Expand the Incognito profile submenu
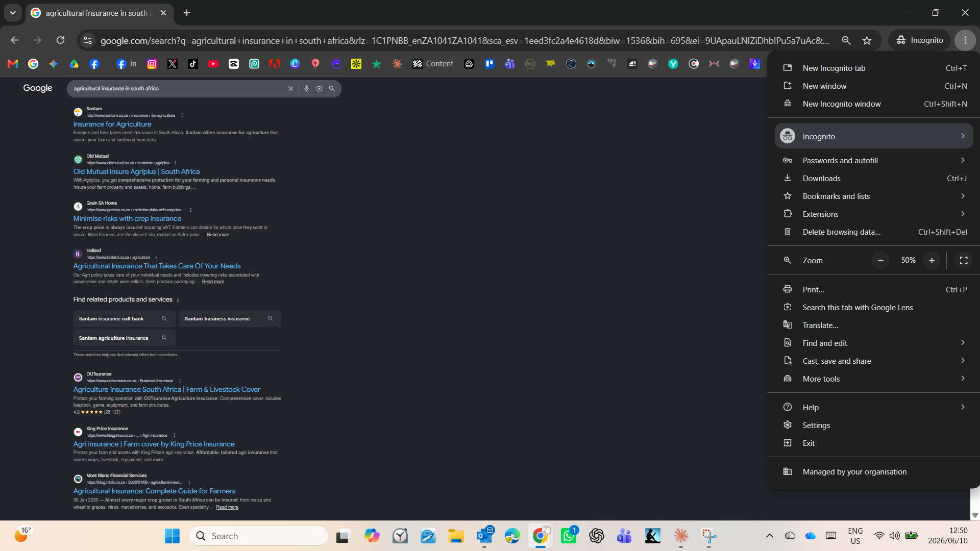980x551 pixels. point(874,136)
